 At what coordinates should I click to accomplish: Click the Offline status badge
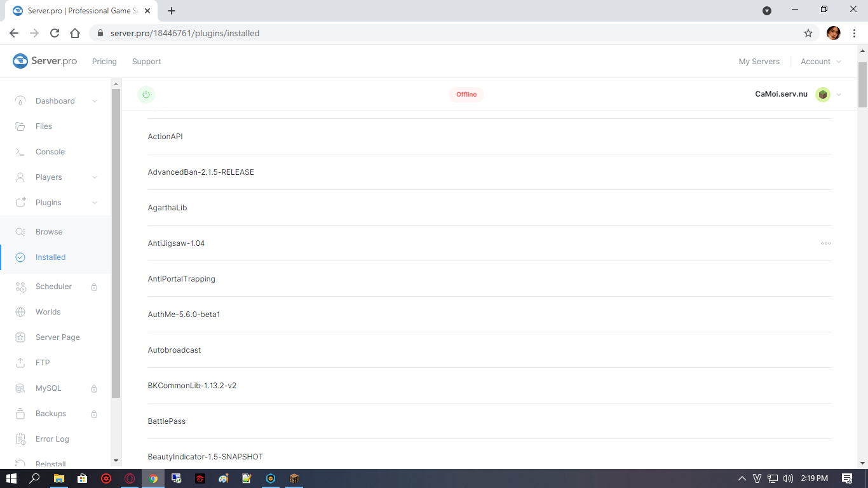[466, 95]
